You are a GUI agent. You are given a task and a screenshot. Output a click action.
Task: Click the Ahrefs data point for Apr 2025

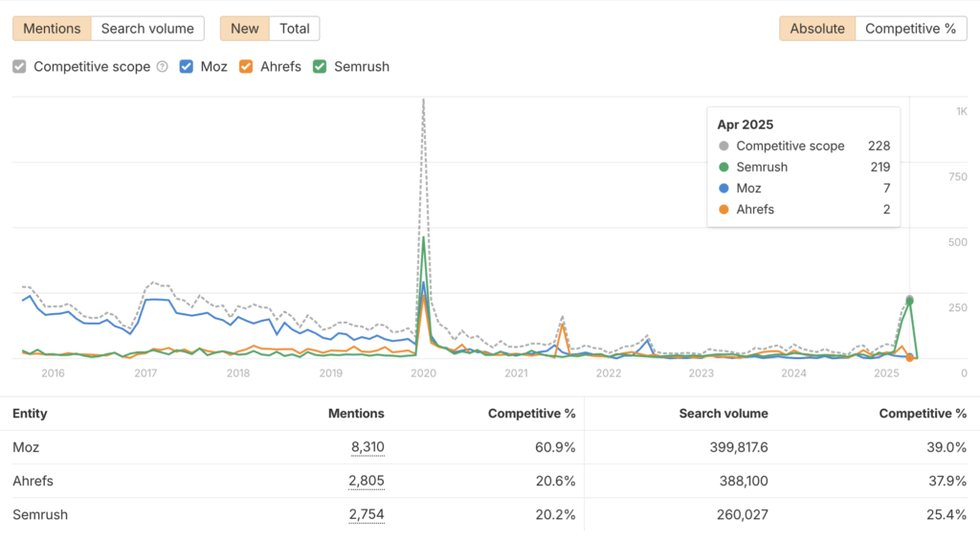(909, 358)
